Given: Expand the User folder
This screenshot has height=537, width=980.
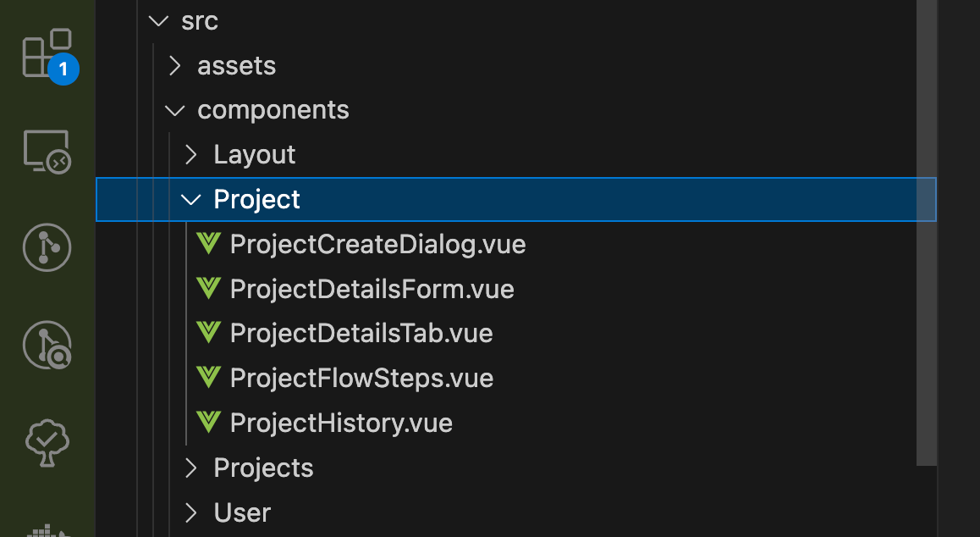Looking at the screenshot, I should 191,512.
